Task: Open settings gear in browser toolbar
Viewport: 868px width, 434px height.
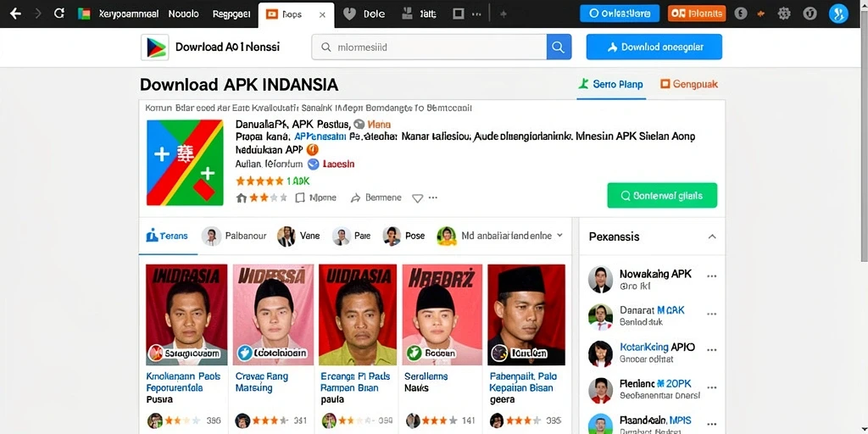Action: (784, 14)
